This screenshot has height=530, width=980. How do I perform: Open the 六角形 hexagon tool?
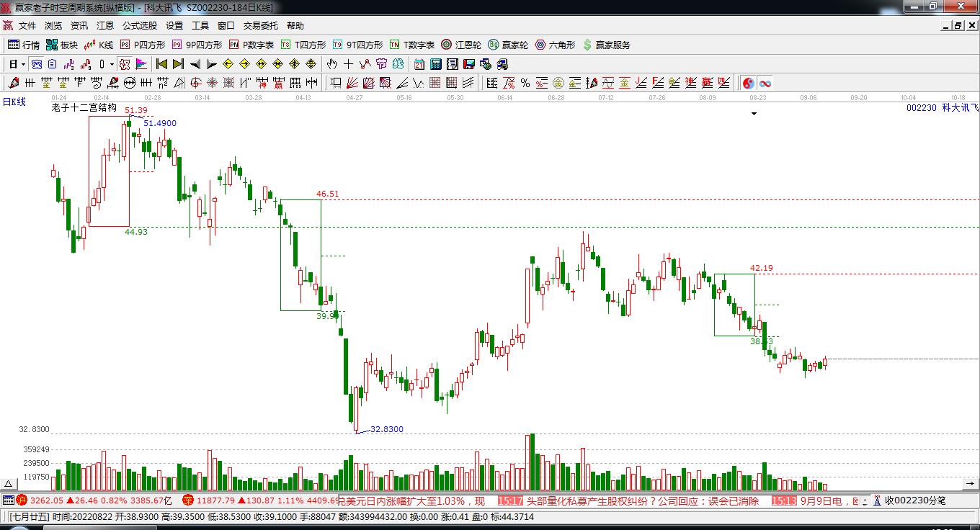tap(555, 45)
